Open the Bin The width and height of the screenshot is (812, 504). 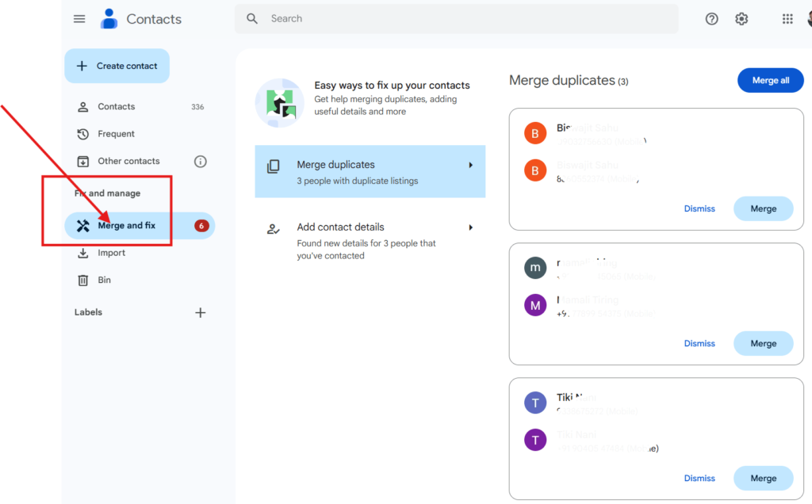[140, 281]
